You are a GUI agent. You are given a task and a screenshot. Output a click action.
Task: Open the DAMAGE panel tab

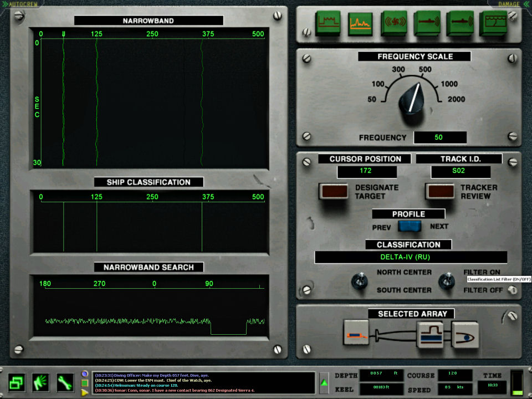[508, 4]
